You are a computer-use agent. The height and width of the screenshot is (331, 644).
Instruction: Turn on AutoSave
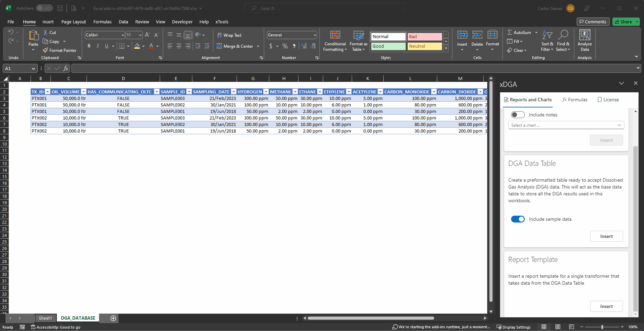(44, 8)
